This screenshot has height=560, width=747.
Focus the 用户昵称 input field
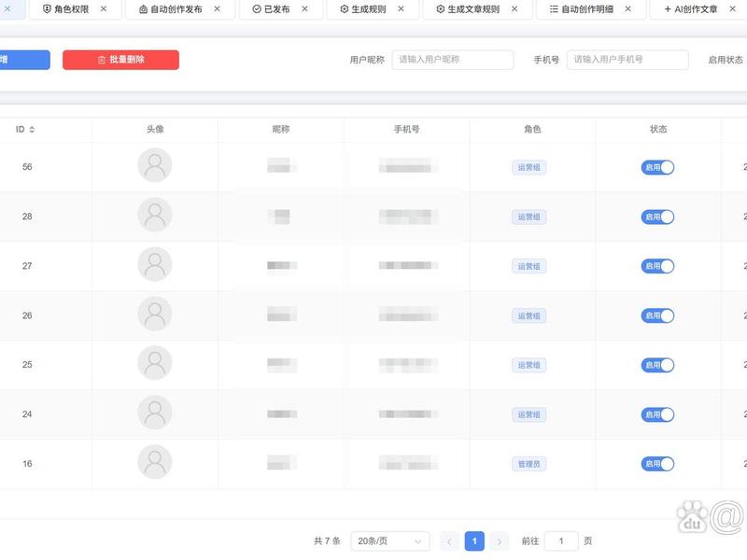click(453, 60)
